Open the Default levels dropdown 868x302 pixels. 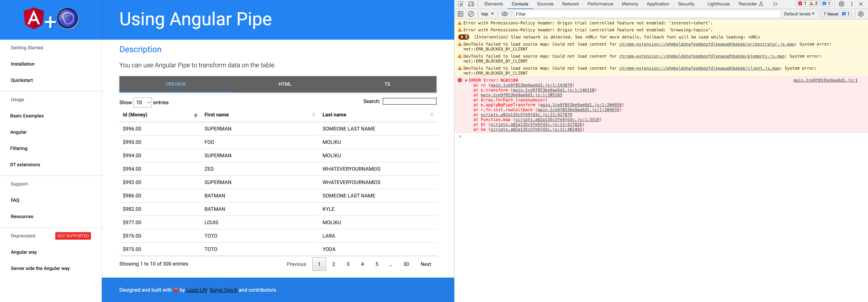point(799,14)
